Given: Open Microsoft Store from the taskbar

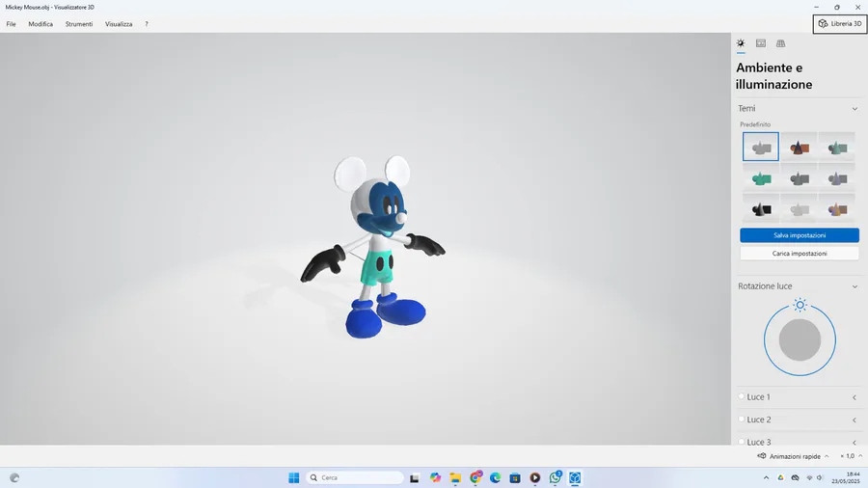Looking at the screenshot, I should tap(515, 477).
